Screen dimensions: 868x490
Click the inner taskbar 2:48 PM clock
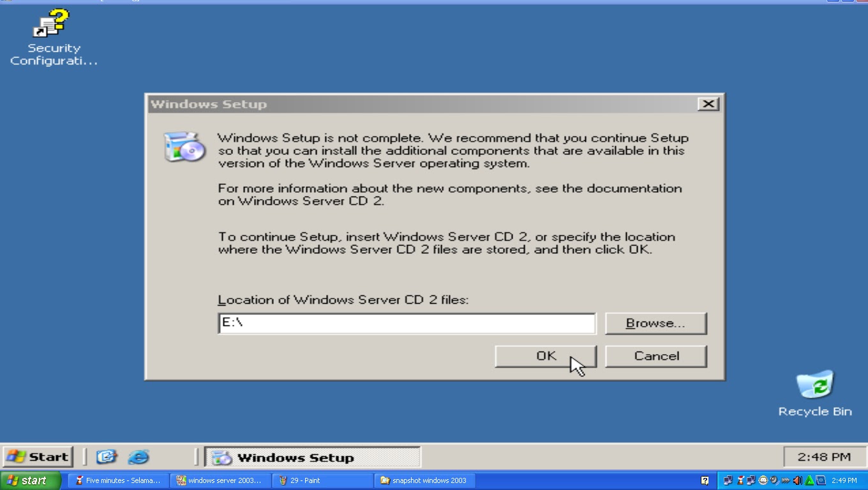(823, 457)
